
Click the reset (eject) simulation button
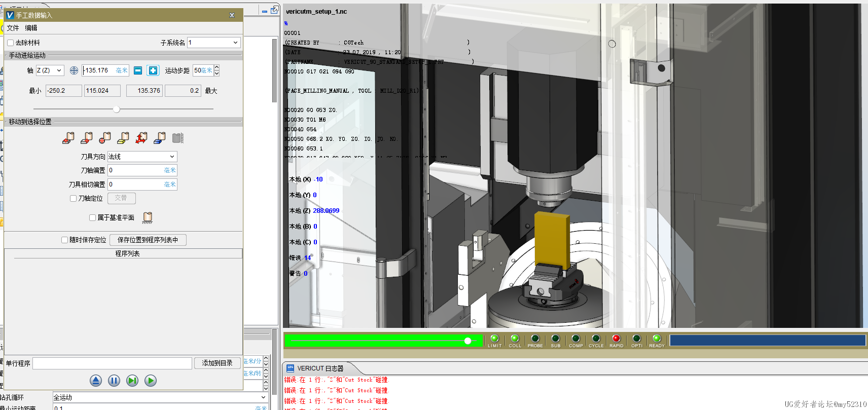tap(96, 381)
